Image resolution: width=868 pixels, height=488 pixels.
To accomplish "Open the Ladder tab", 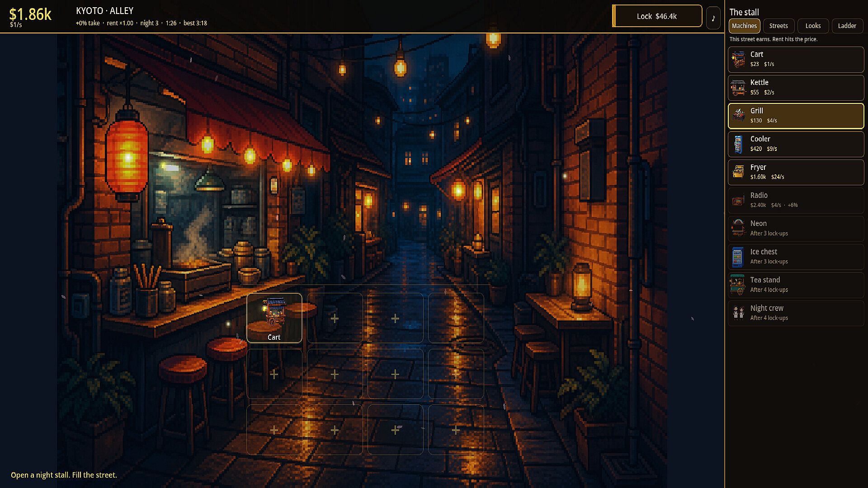I will tap(847, 26).
